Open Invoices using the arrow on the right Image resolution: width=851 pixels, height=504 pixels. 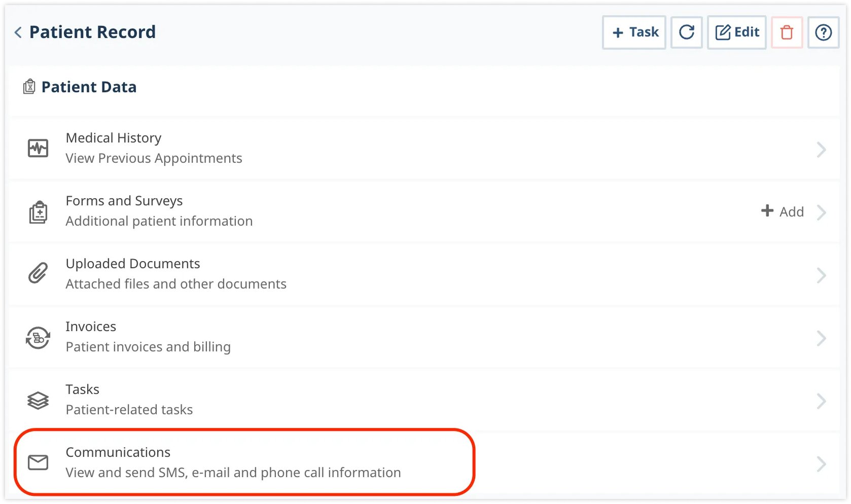click(x=822, y=338)
